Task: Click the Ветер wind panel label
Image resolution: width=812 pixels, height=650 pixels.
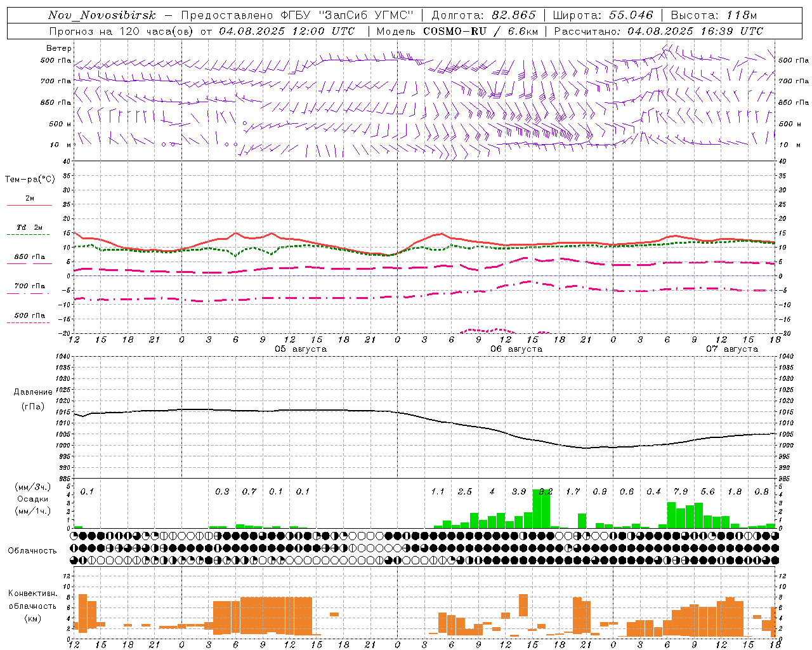Action: (59, 48)
